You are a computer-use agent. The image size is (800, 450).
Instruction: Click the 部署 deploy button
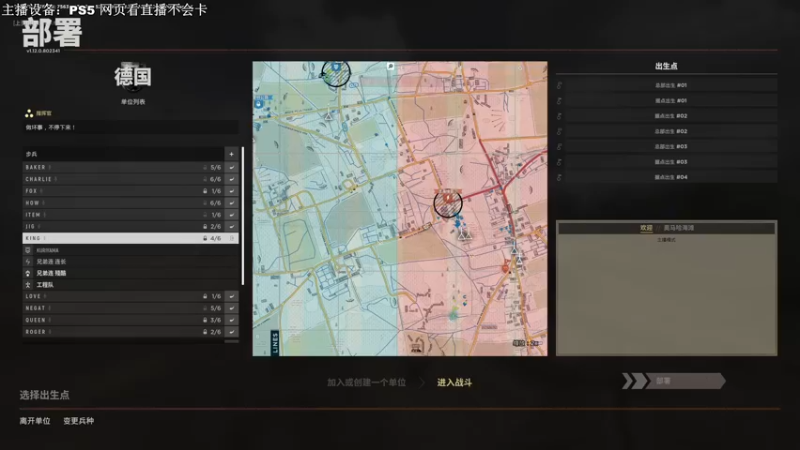tap(673, 381)
